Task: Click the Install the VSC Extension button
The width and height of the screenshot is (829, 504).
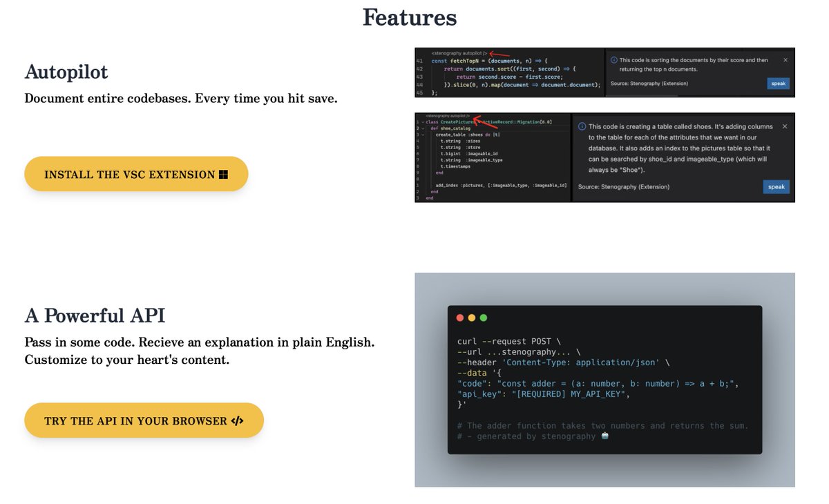Action: click(x=136, y=174)
